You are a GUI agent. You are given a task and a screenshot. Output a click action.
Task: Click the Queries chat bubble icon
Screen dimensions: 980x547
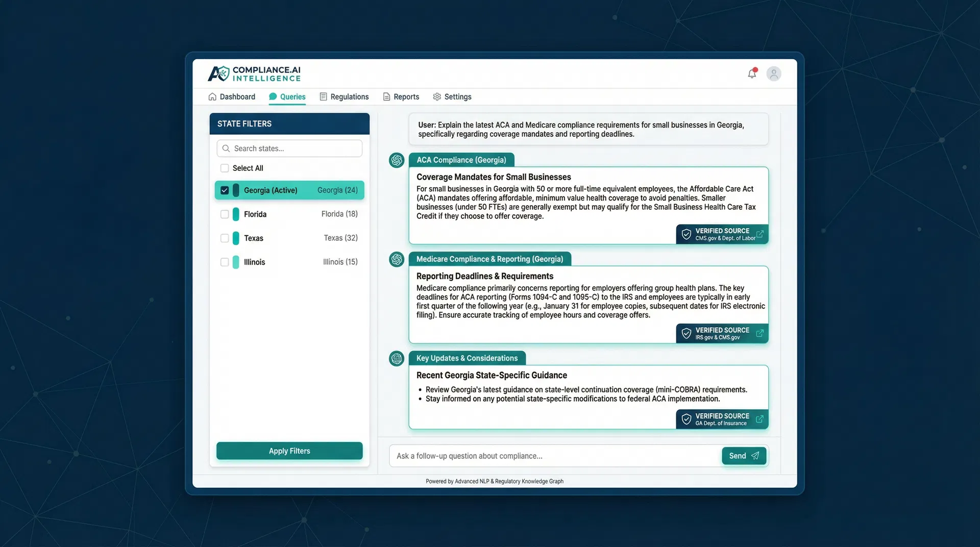click(273, 96)
